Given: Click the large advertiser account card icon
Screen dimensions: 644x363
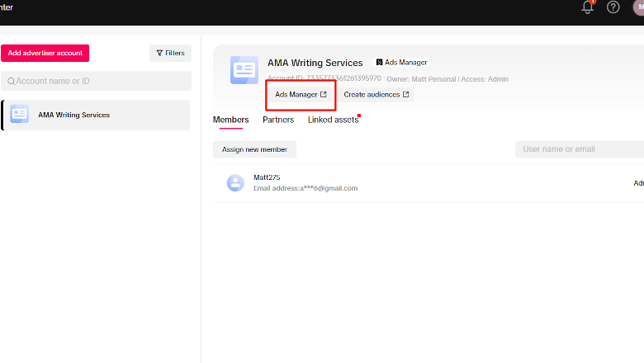Looking at the screenshot, I should pyautogui.click(x=244, y=70).
